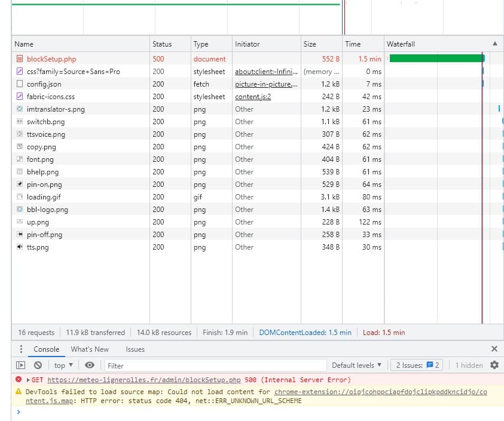
Task: Expand the GET error message arrow
Action: 28,380
